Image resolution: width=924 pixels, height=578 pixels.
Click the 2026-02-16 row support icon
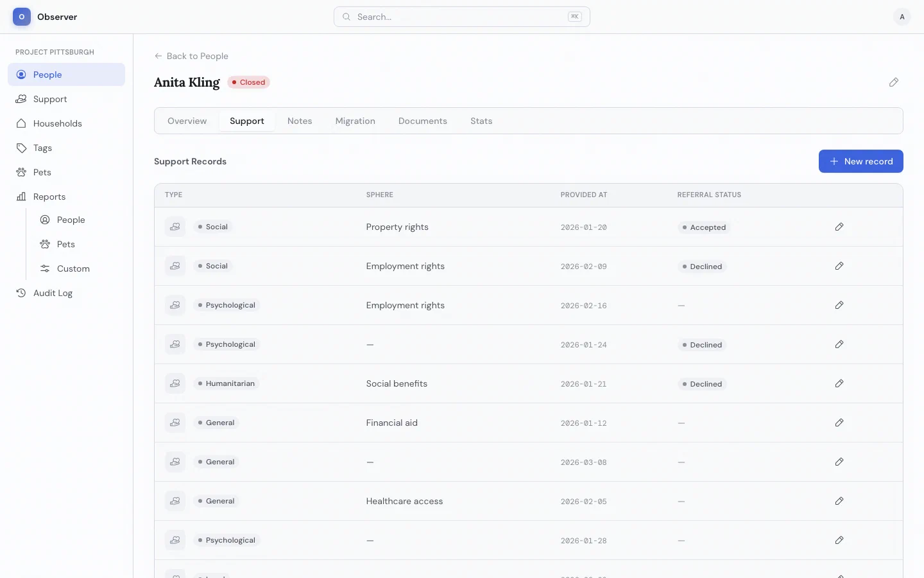(x=175, y=305)
